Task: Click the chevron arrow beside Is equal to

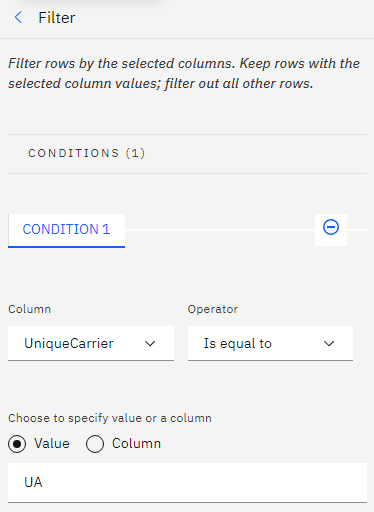Action: pyautogui.click(x=329, y=343)
